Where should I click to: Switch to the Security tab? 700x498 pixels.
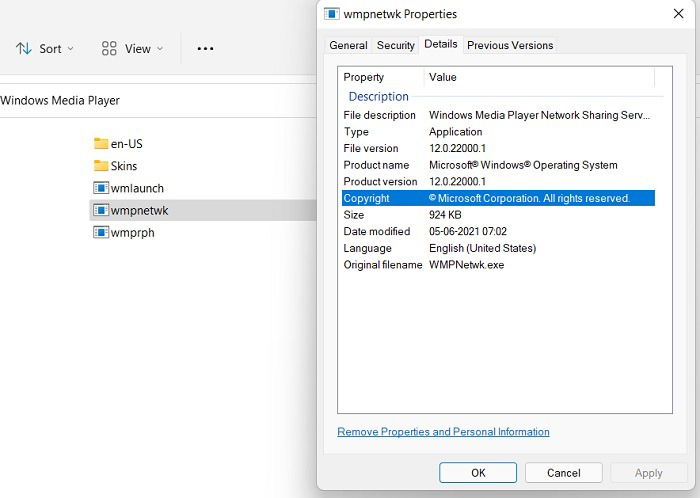click(x=396, y=45)
